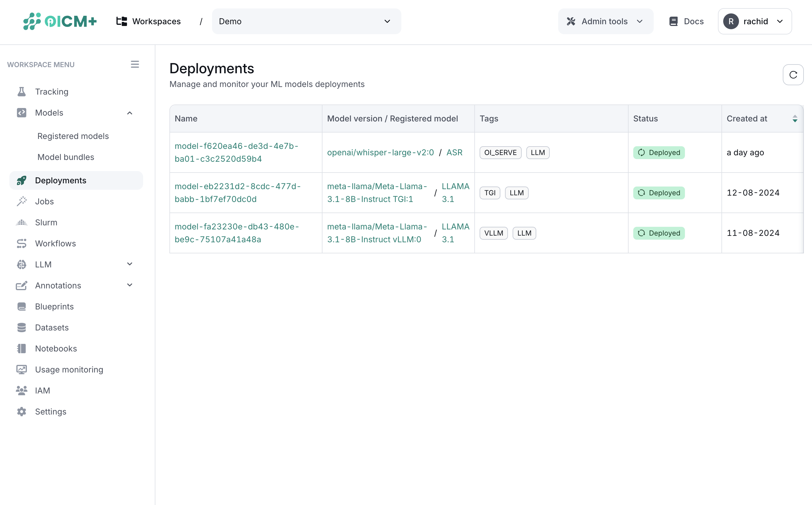
Task: Expand the Annotations section
Action: 130,285
